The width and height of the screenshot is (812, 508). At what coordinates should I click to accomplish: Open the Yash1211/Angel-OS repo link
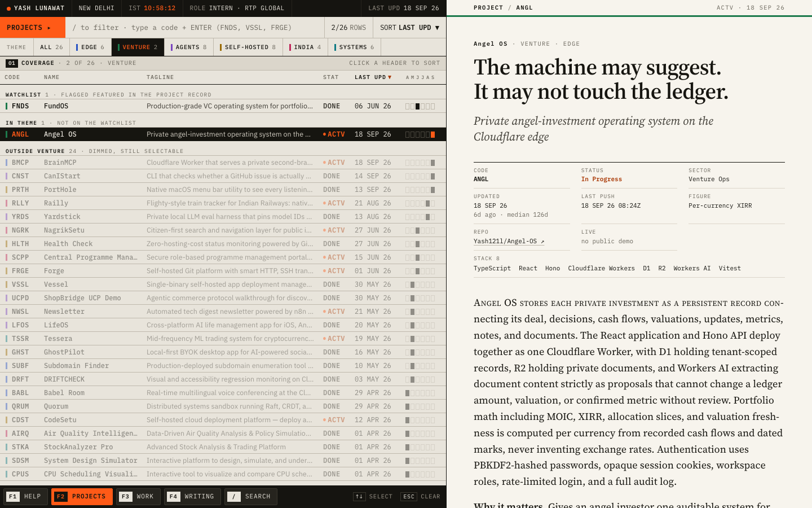coord(509,242)
